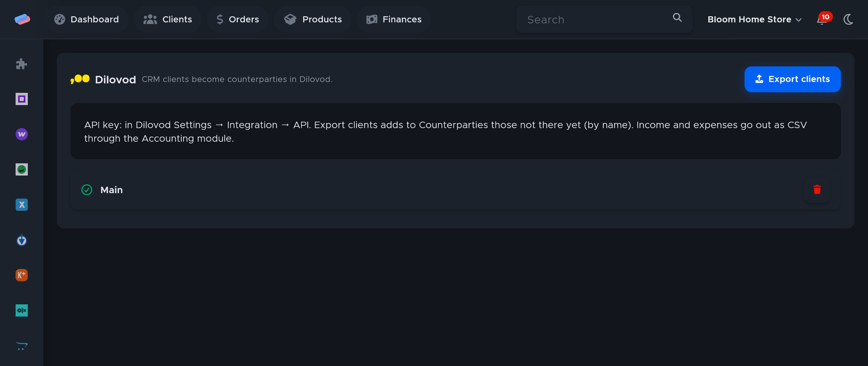
Task: Focus the Search input field
Action: tap(604, 19)
